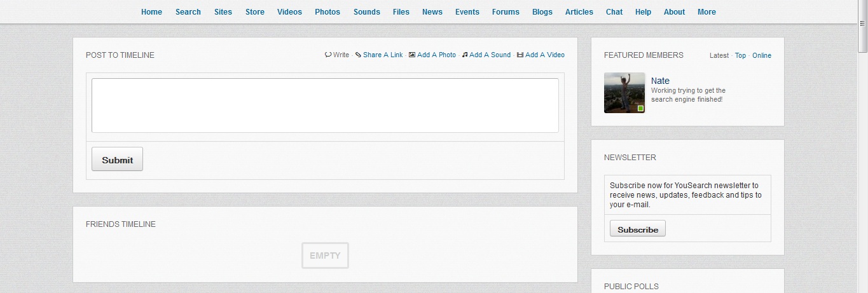This screenshot has width=868, height=293.
Task: Open the Sites navigation link
Action: [x=223, y=12]
